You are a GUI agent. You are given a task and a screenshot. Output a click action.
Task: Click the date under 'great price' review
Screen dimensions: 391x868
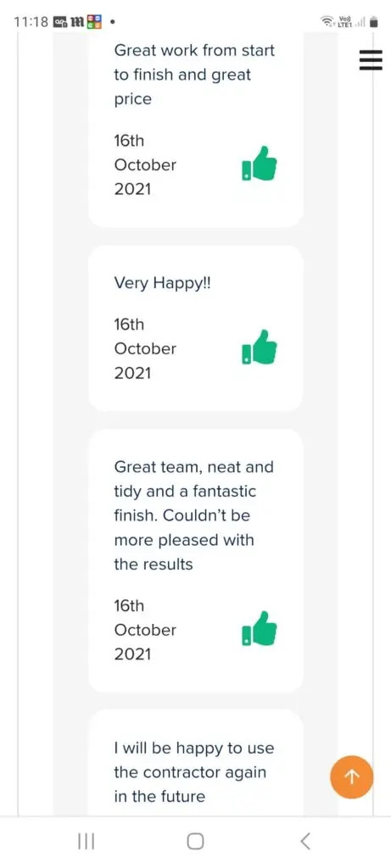145,164
